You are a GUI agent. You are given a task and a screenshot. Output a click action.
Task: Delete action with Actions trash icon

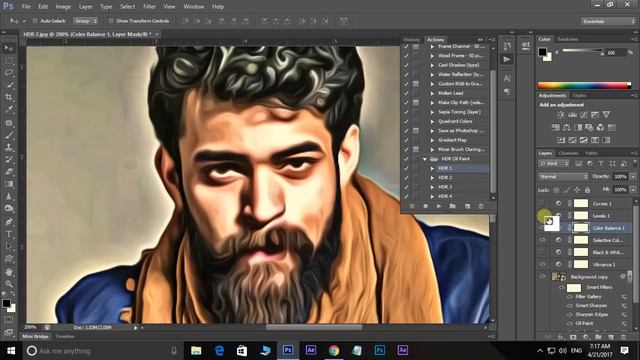tap(481, 207)
